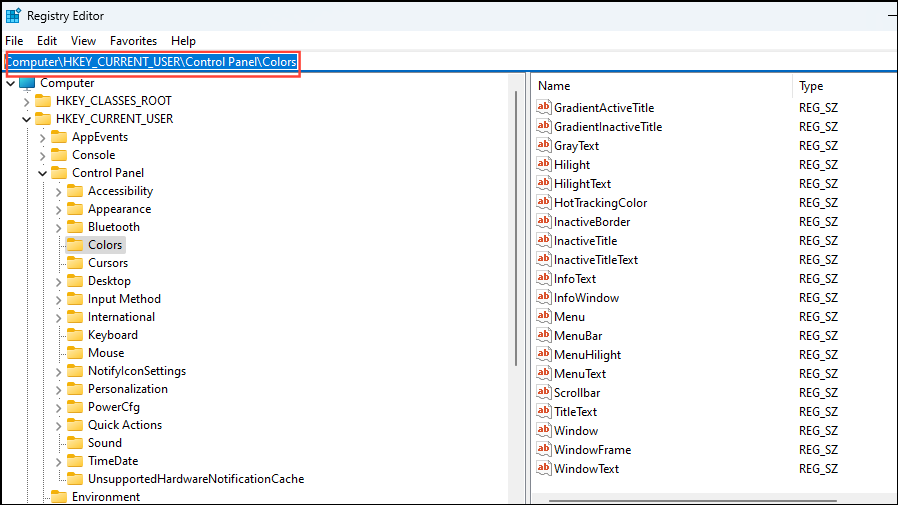Expand the International key

58,318
